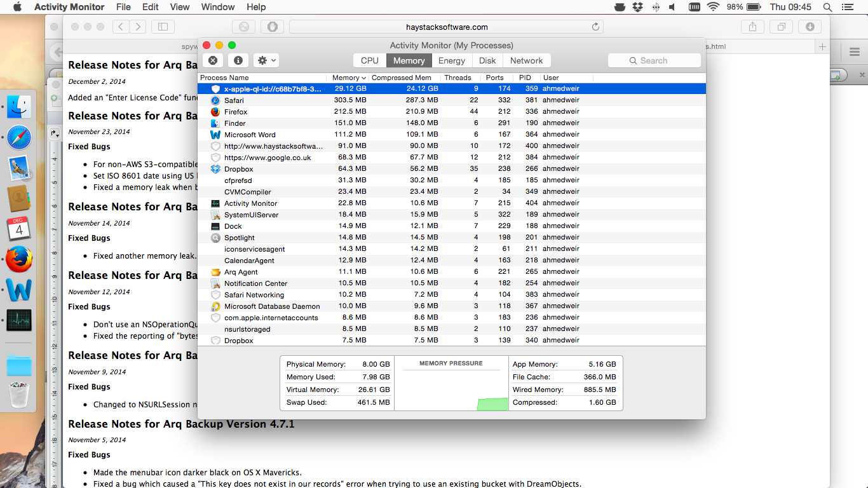868x488 pixels.
Task: Select the com.apple.internetaccounts process row
Action: (x=451, y=318)
